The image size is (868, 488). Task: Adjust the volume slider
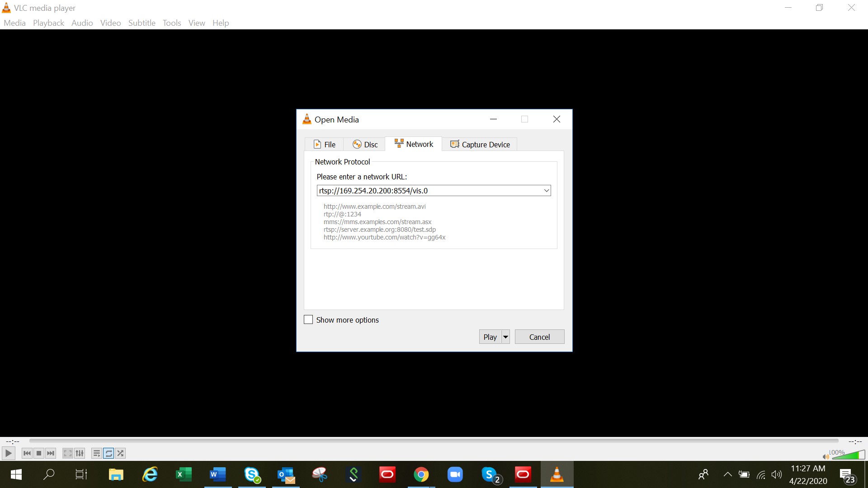pos(848,455)
